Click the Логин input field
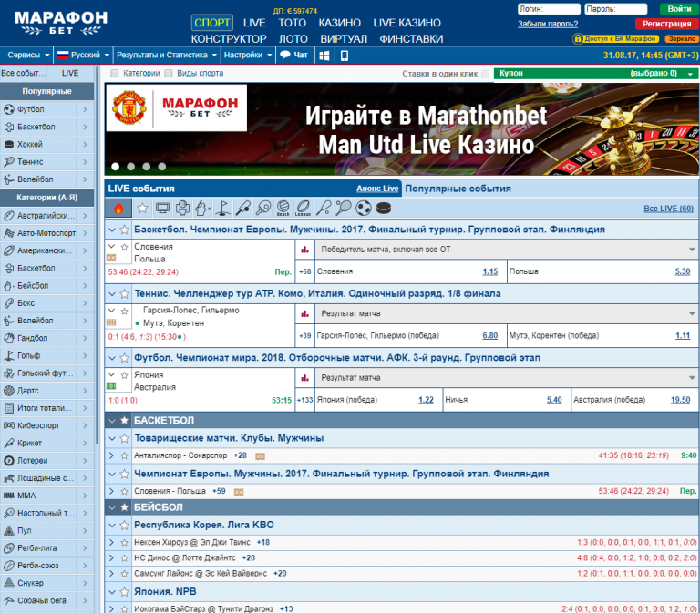 (x=549, y=9)
